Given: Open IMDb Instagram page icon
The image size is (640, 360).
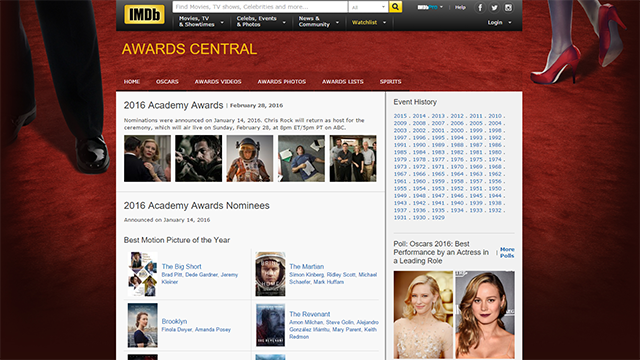Looking at the screenshot, I should [x=508, y=7].
